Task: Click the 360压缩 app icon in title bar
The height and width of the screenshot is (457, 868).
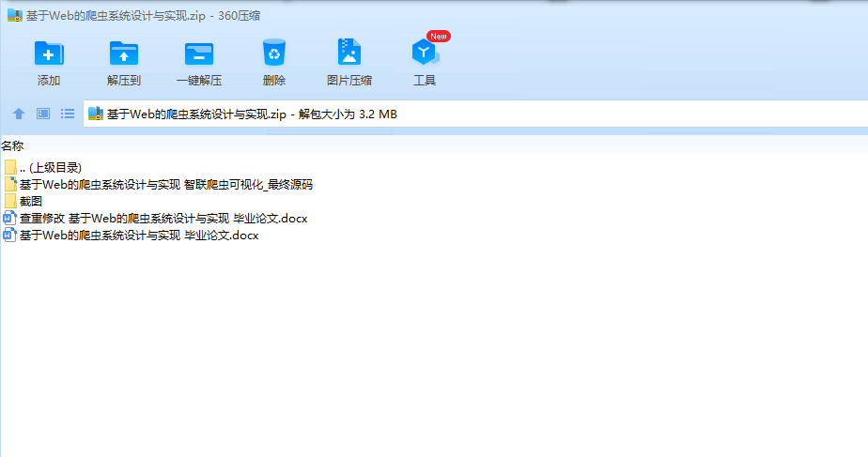Action: click(15, 15)
